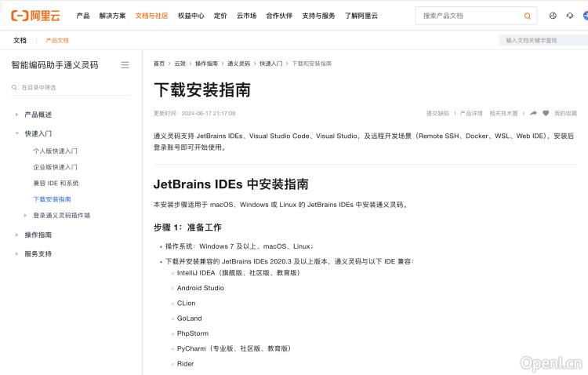588x375 pixels.
Task: Click the 步骤 1：准备工作 heading
Action: point(187,228)
